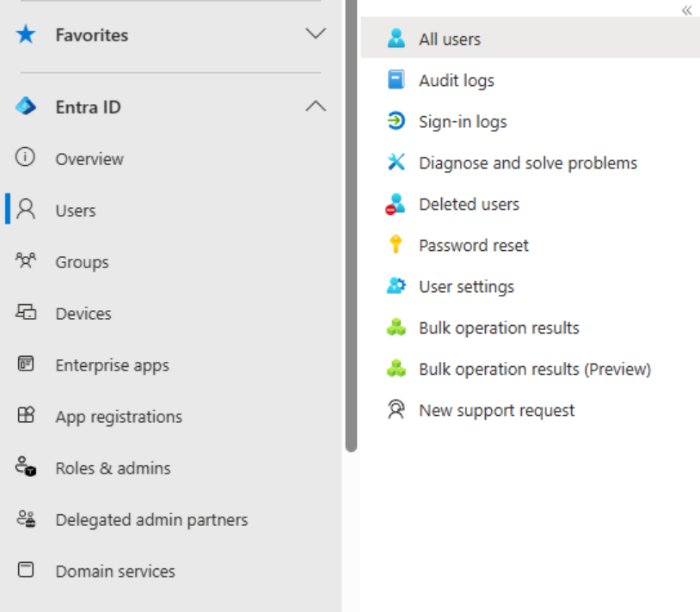Click the Devices icon in sidebar
This screenshot has height=612, width=700.
coord(26,314)
